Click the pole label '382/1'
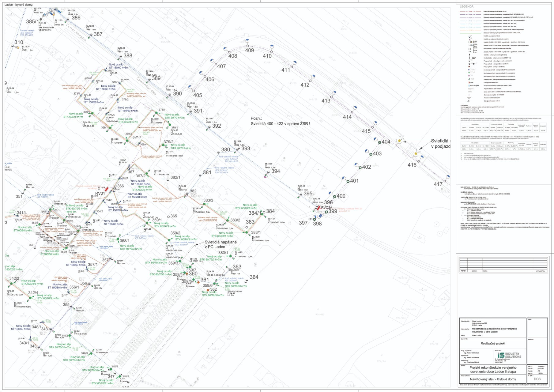554x392 pixels. click(175, 177)
